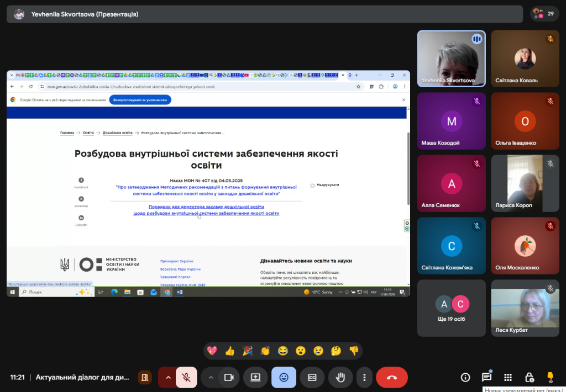Expand video settings chevron beside camera
The image size is (566, 392).
click(211, 378)
